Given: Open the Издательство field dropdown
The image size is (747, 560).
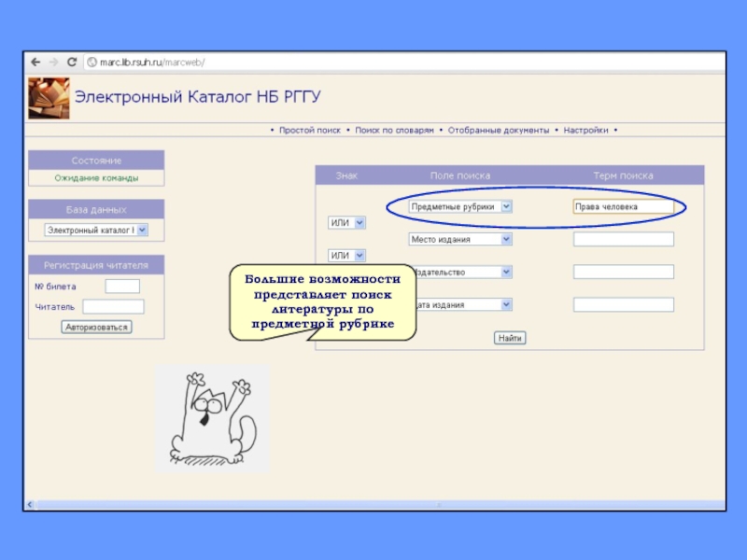Looking at the screenshot, I should coord(462,272).
